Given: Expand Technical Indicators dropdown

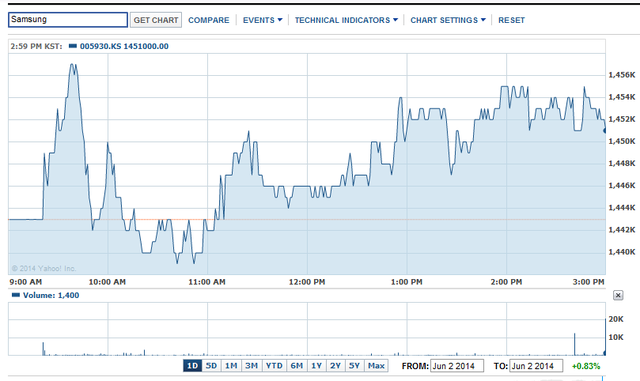Looking at the screenshot, I should (x=346, y=20).
